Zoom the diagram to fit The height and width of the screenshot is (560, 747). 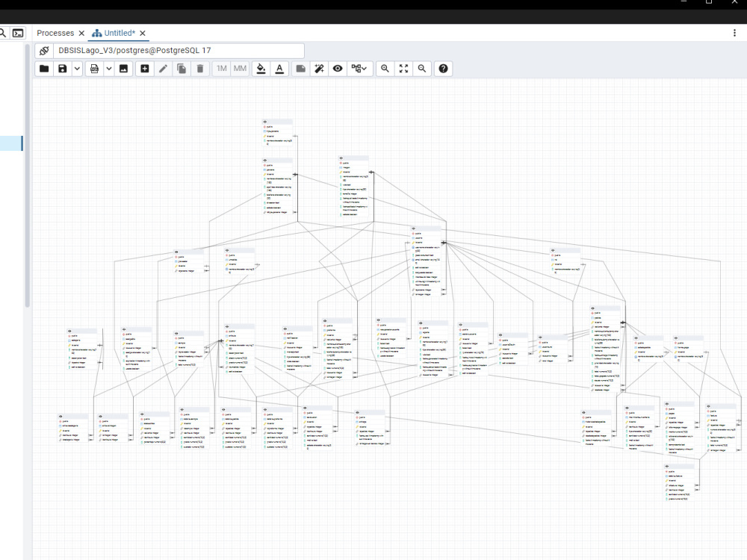(403, 69)
